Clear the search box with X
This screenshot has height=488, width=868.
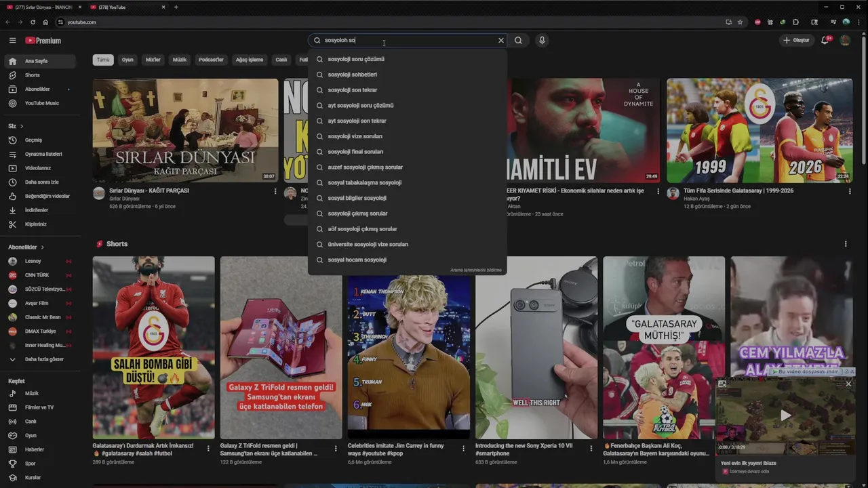pyautogui.click(x=501, y=41)
